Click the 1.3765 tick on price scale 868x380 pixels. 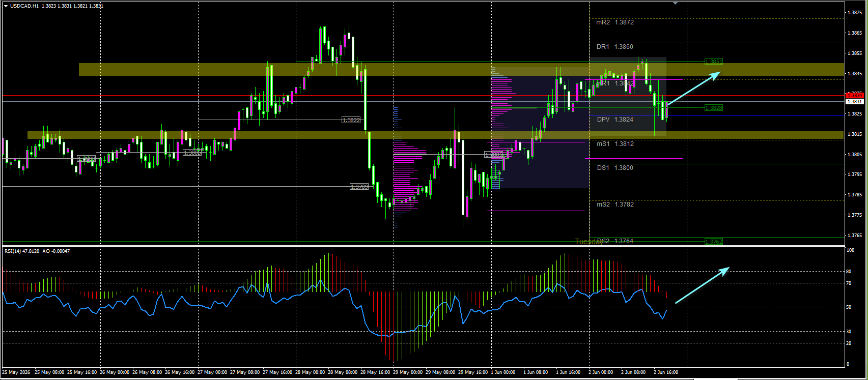click(x=854, y=236)
